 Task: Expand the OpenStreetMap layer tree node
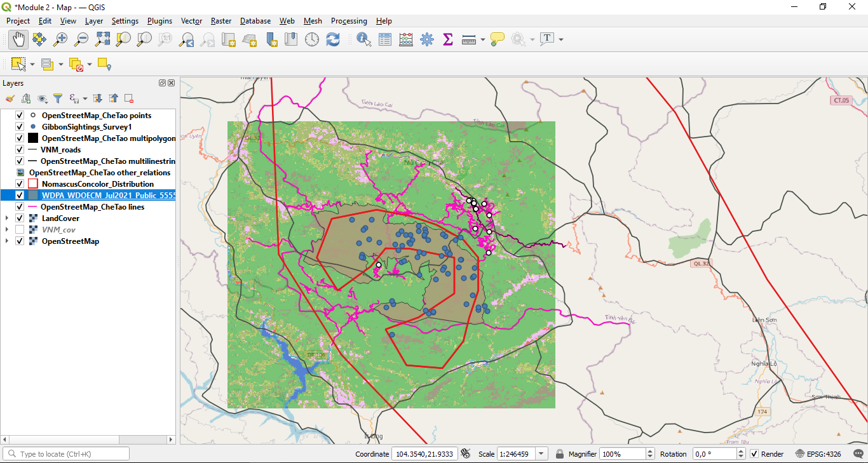point(7,241)
